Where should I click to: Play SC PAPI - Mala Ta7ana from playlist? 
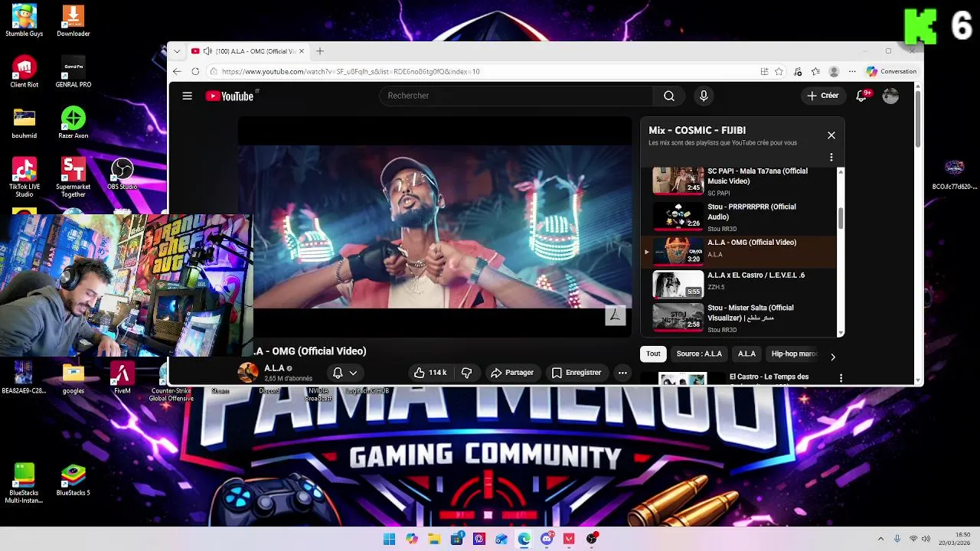740,181
